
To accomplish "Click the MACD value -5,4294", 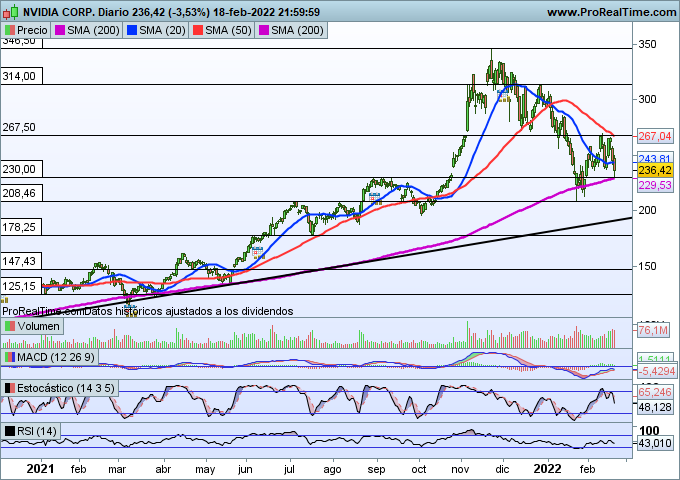I will pos(657,371).
